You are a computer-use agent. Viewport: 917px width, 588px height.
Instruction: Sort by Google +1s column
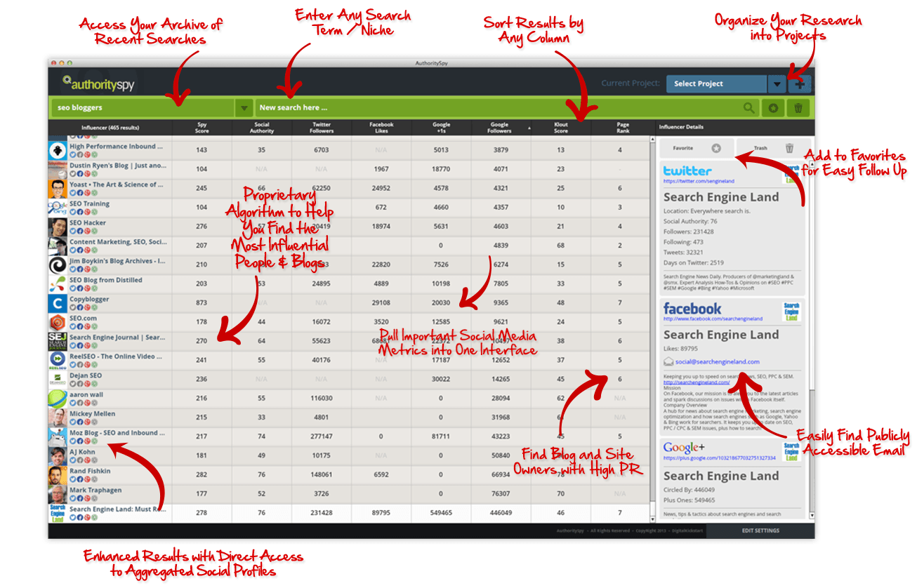tap(441, 128)
